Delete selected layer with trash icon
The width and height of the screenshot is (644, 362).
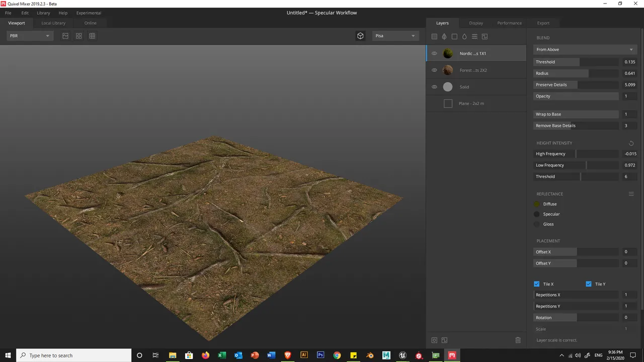pos(518,340)
